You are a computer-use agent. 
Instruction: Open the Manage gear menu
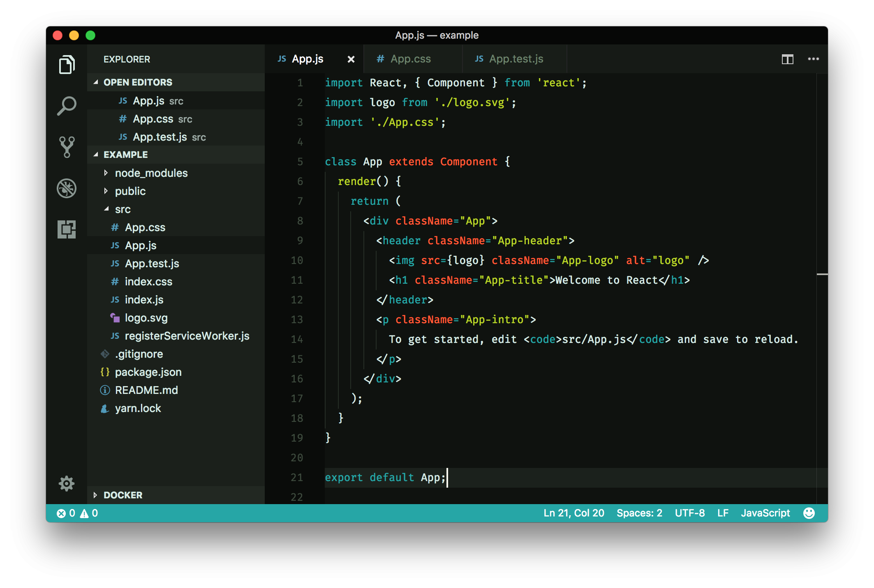67,484
